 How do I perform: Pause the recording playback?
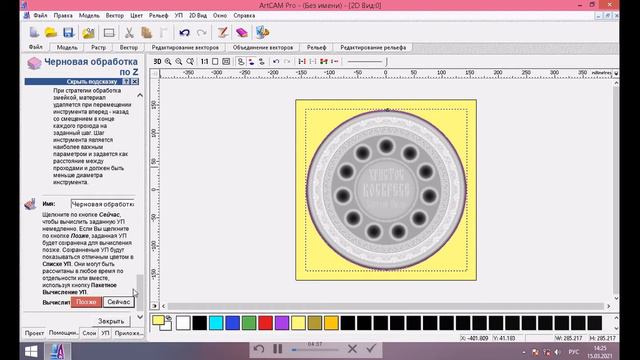[x=278, y=349]
